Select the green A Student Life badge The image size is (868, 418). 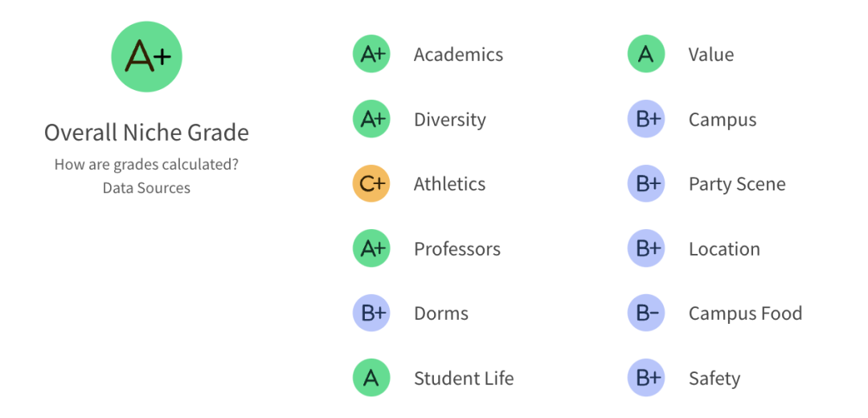point(371,378)
